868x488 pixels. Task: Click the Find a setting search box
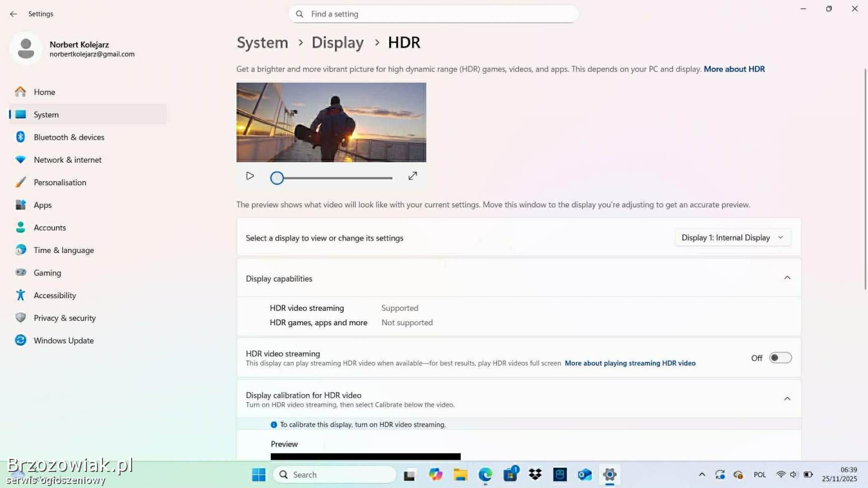(x=433, y=14)
